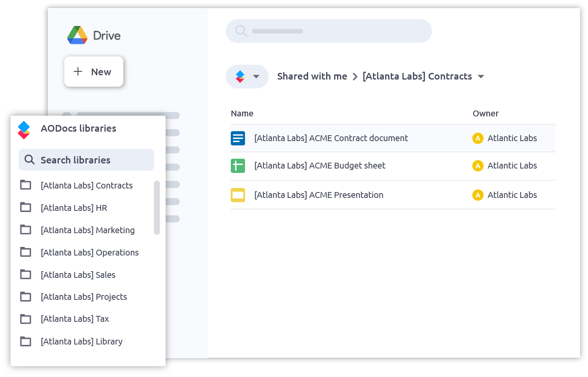Click the Name column header
Image resolution: width=588 pixels, height=377 pixels.
242,114
